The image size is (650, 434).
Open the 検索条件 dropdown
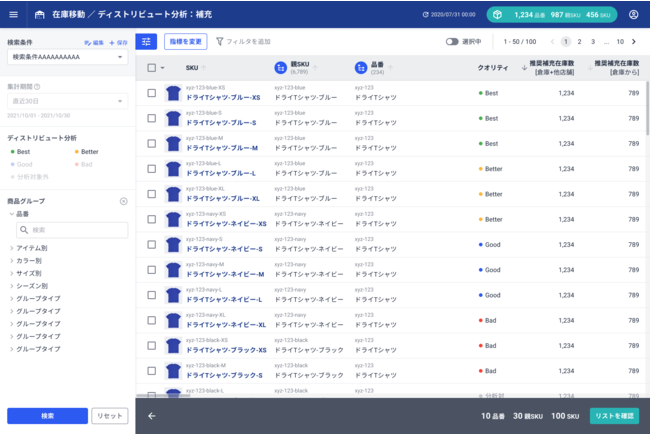tap(67, 57)
